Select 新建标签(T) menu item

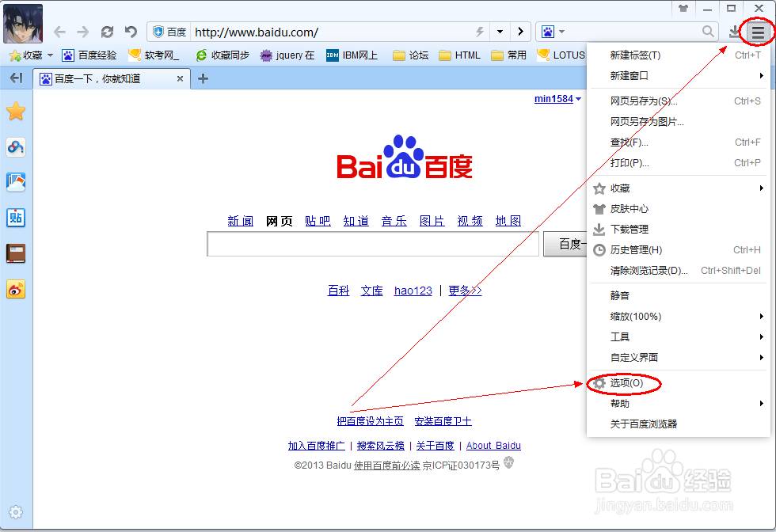(x=678, y=55)
